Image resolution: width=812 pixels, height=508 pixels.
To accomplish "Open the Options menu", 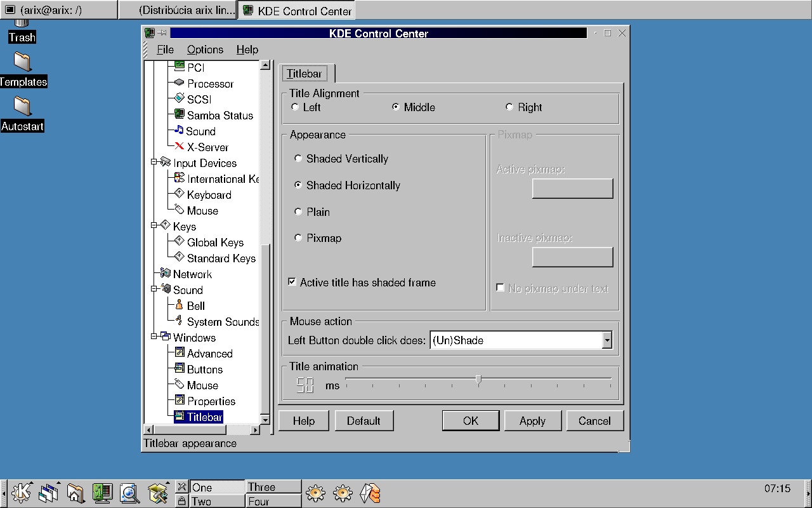I will click(x=205, y=50).
